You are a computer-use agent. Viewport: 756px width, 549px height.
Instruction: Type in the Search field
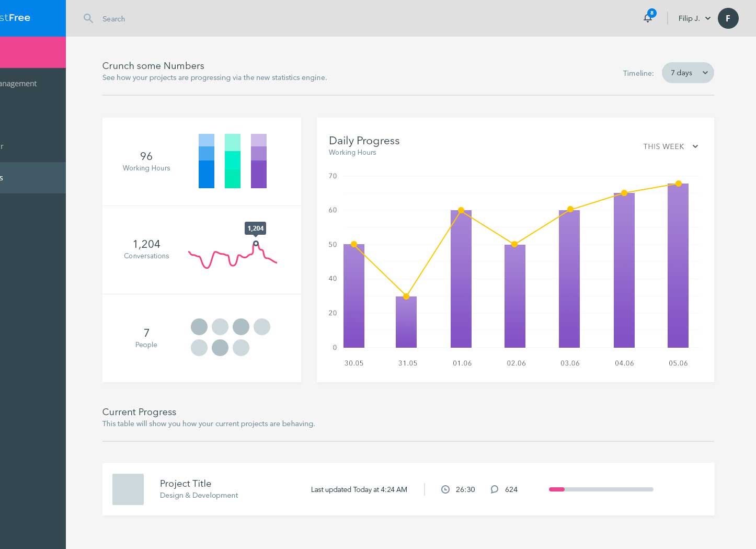click(x=209, y=19)
